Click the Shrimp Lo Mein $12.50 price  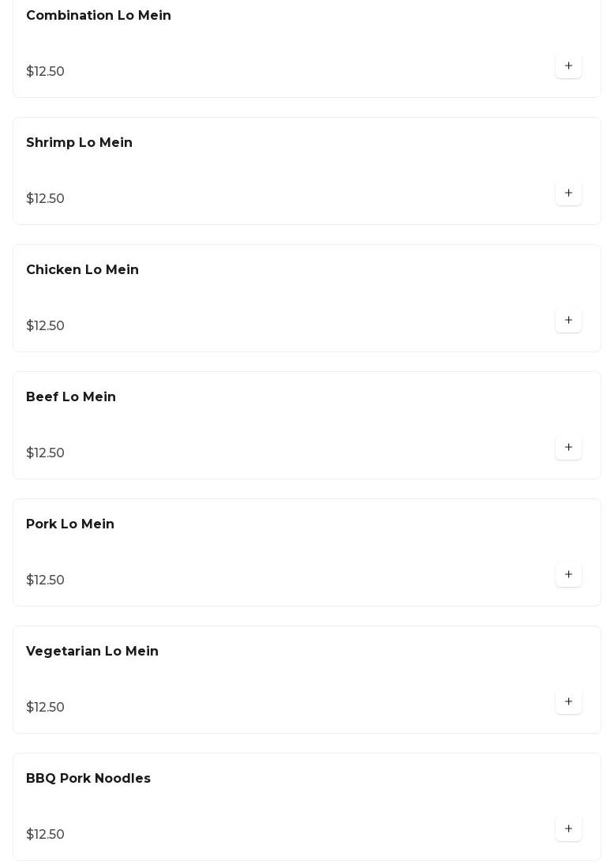pyautogui.click(x=45, y=199)
